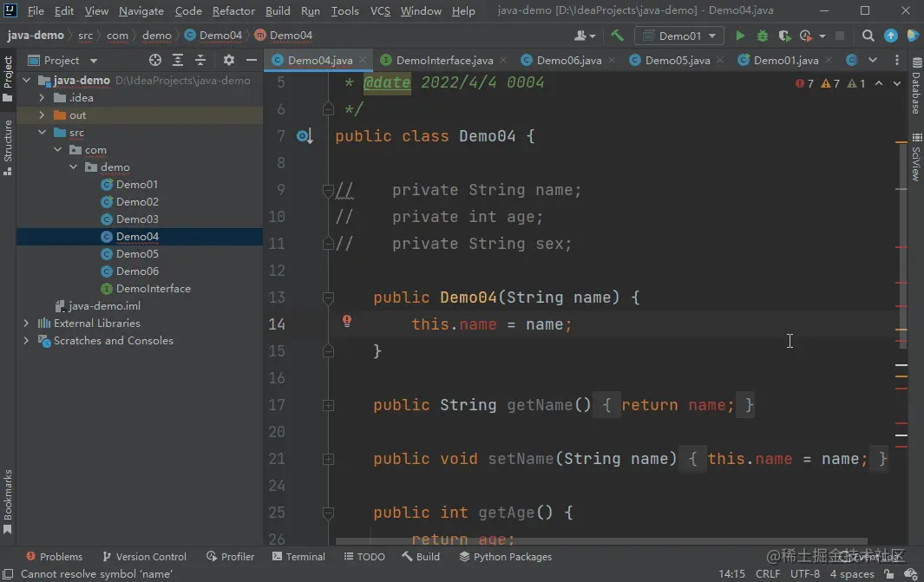Open Search Everywhere magnifier icon
This screenshot has width=924, height=582.
[x=868, y=36]
